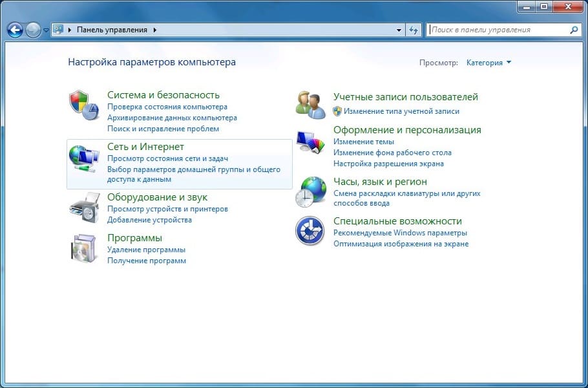Close the Control Panel window
Screen dimensions: 588x388
(568, 6)
